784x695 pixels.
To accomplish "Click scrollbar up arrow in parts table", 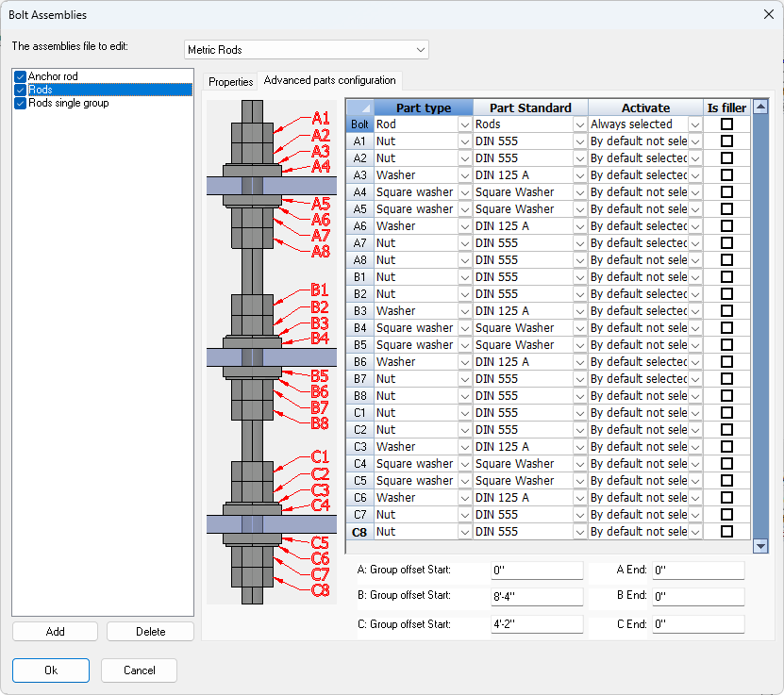I will pyautogui.click(x=760, y=108).
